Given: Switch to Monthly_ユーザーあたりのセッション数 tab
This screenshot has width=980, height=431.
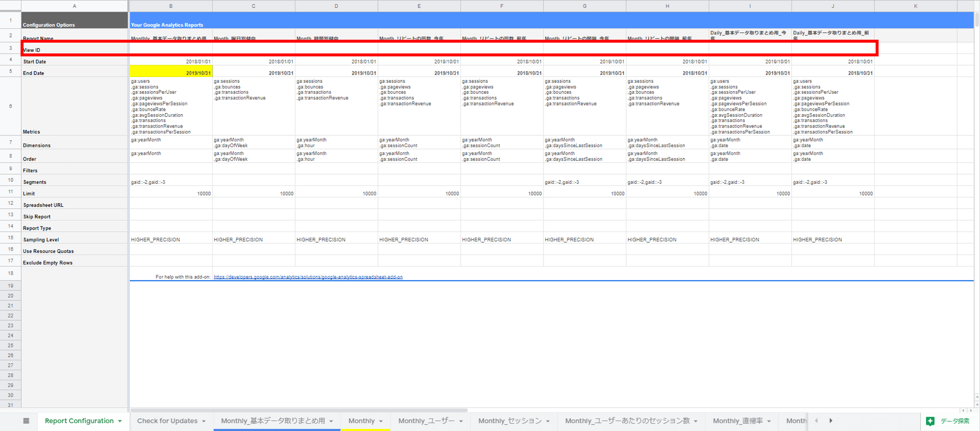Looking at the screenshot, I should click(627, 421).
